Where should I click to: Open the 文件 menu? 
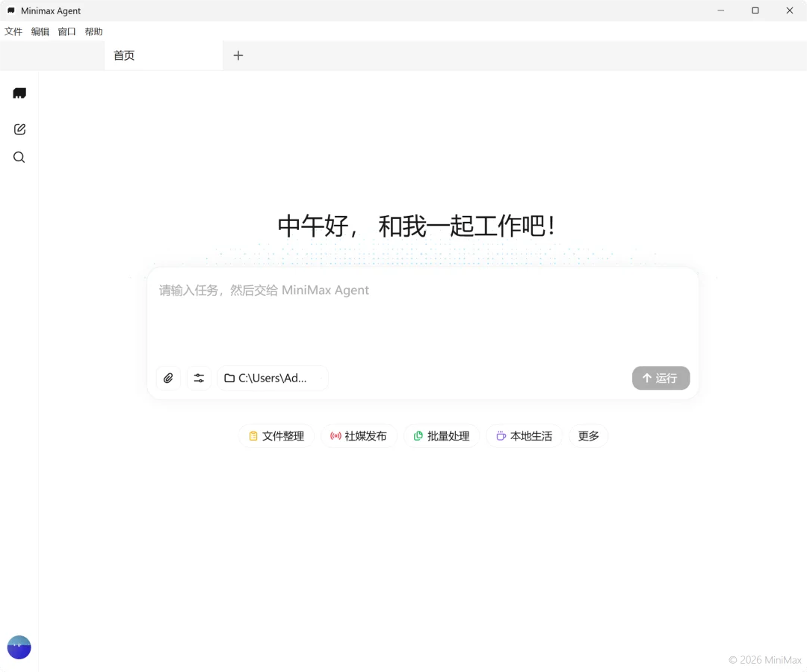(x=13, y=31)
